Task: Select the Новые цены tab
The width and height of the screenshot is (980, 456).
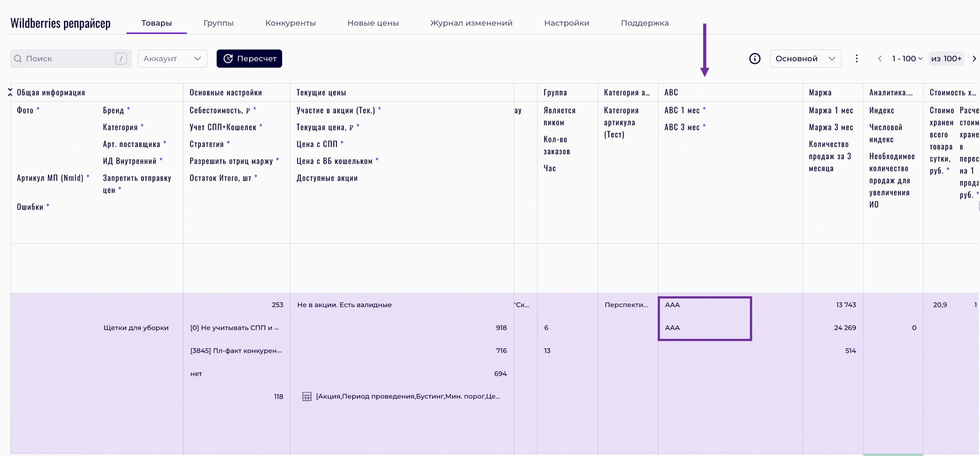Action: pos(373,23)
